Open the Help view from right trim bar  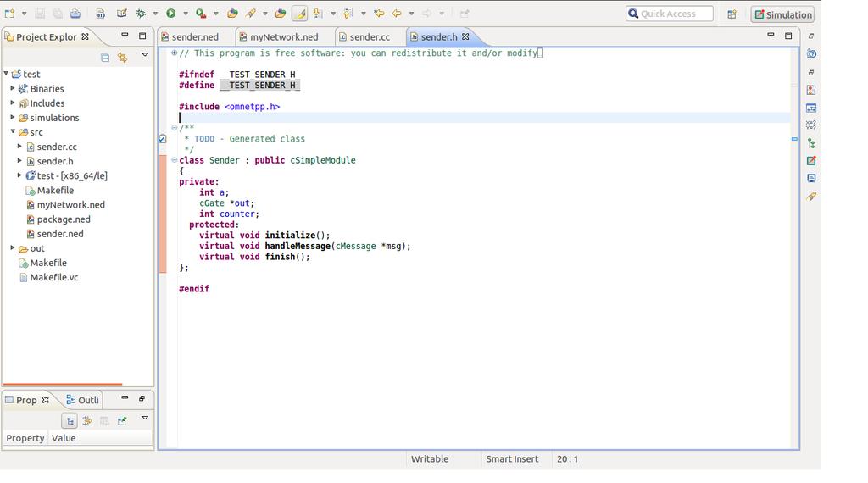tap(811, 53)
